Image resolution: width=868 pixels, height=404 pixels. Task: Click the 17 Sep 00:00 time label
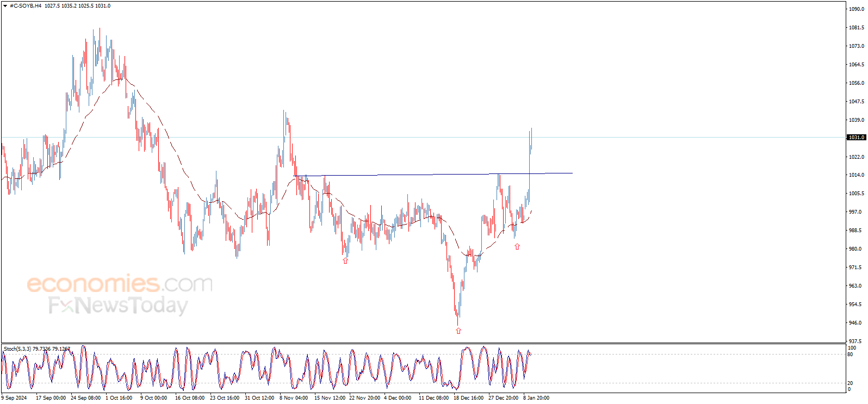(51, 398)
